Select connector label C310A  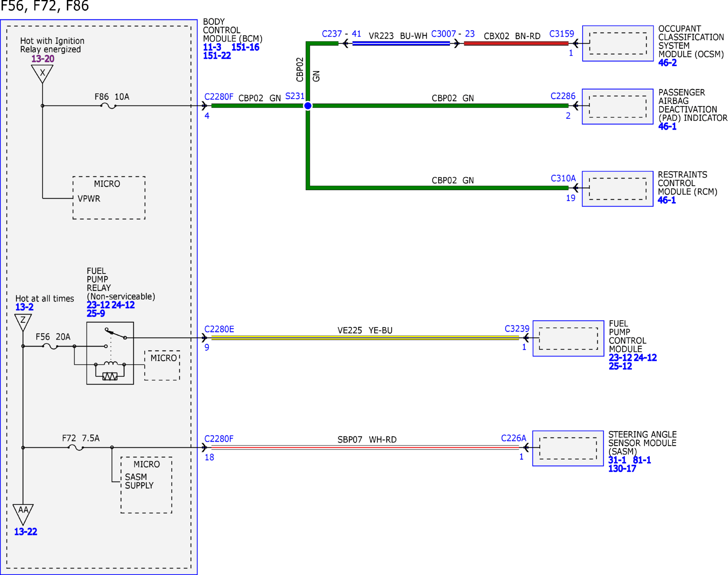(x=563, y=178)
